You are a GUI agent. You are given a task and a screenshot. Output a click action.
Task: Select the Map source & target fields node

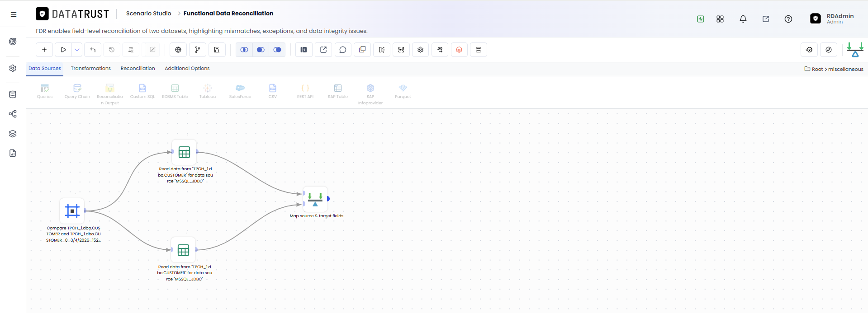click(x=315, y=199)
